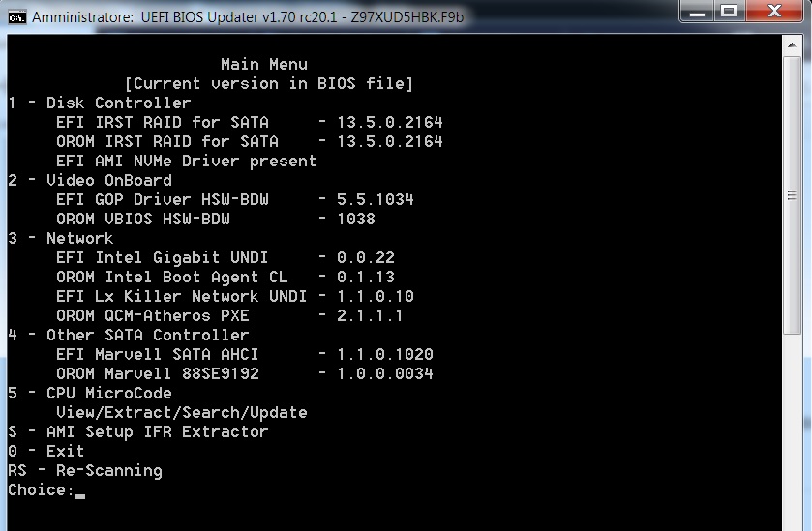Viewport: 812px width, 531px height.
Task: Click the window title text Z97XUD5HBK.F9b
Action: (407, 17)
